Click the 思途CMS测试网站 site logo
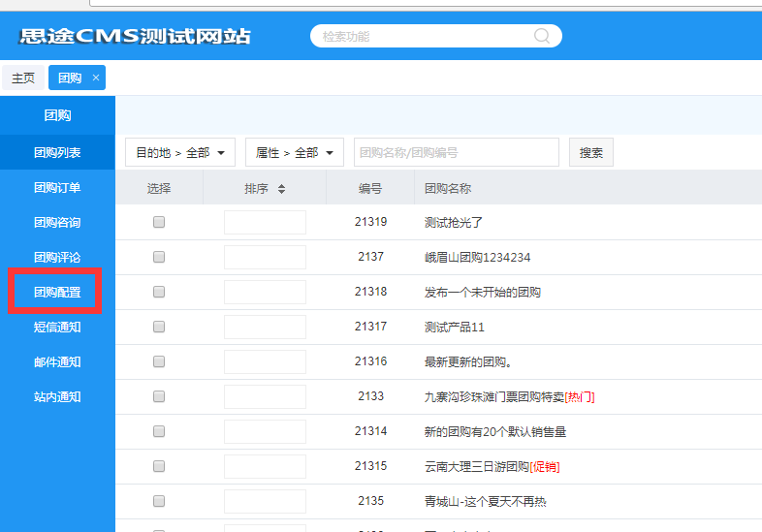Screen dimensions: 762x532 (135, 36)
